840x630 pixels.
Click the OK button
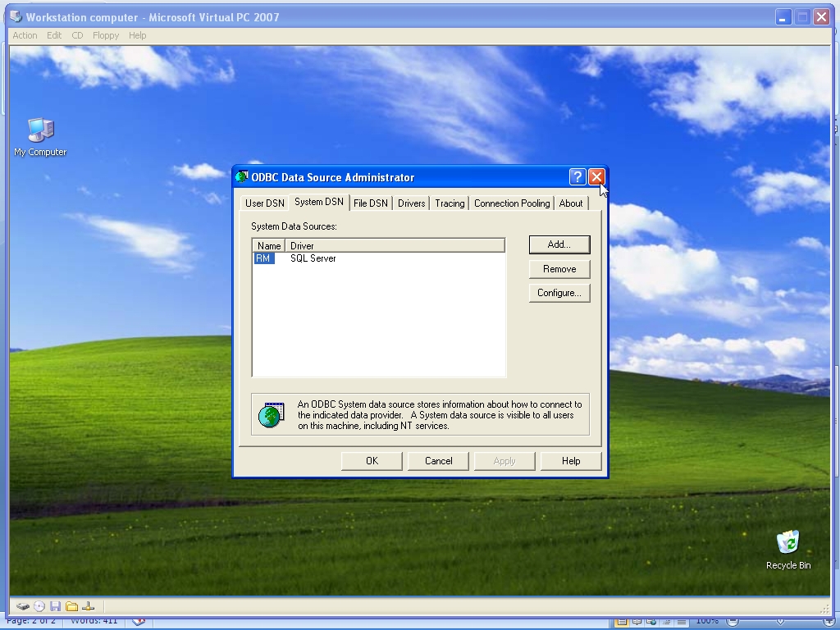pos(372,461)
